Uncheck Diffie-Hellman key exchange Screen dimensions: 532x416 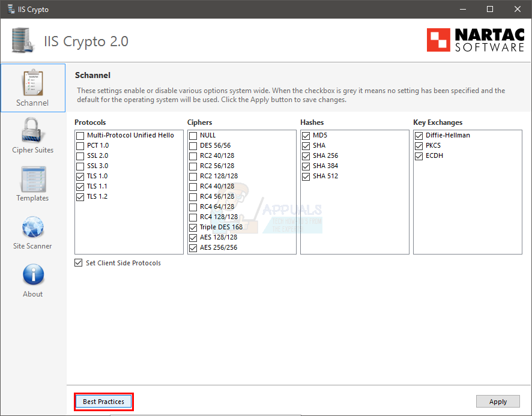[419, 136]
